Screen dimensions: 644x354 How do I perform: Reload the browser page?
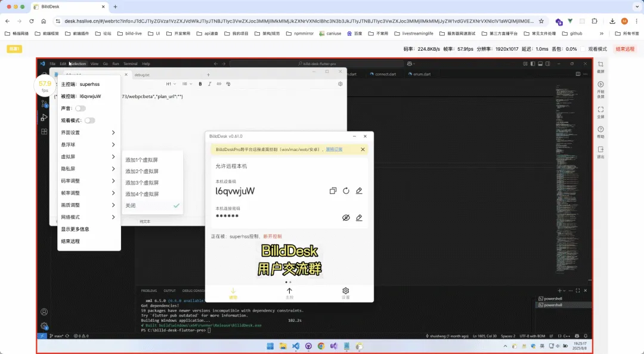(x=31, y=21)
